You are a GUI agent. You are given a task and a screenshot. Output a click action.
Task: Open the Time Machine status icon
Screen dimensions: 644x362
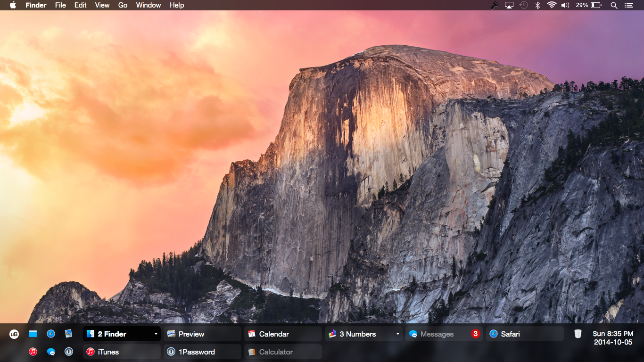tap(523, 5)
